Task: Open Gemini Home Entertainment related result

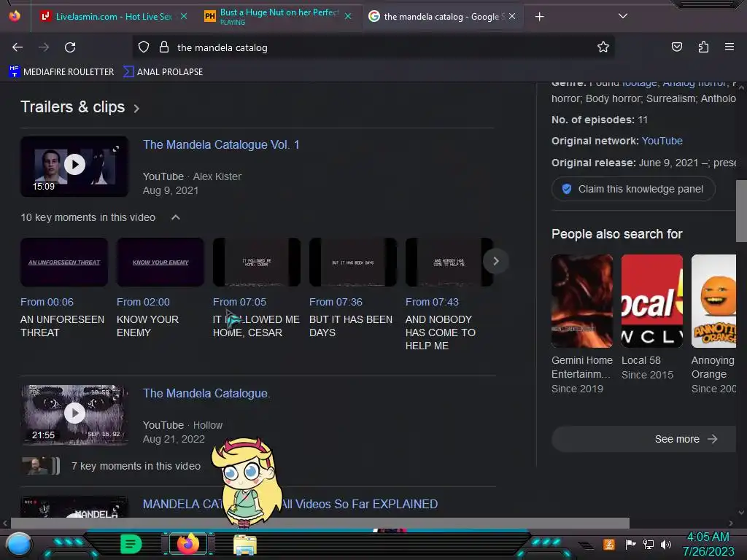Action: 582,301
